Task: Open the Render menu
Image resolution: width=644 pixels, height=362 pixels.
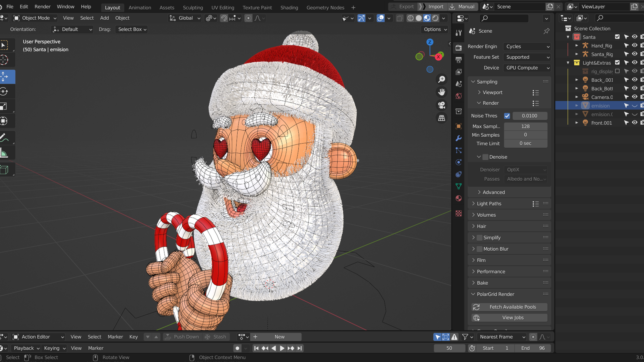Action: 43,7
